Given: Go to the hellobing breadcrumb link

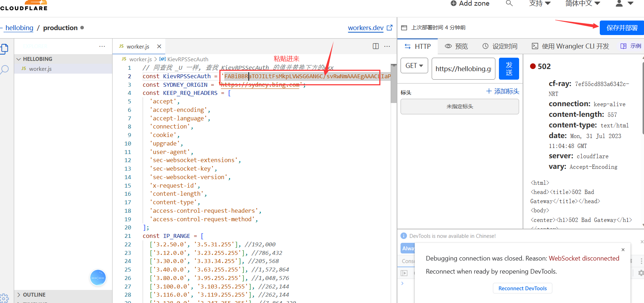Looking at the screenshot, I should [19, 28].
